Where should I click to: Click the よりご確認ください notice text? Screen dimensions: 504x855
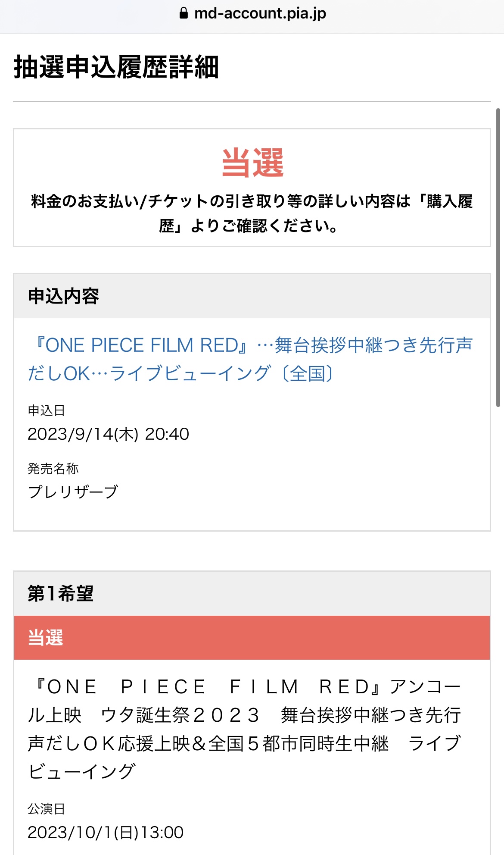(264, 225)
